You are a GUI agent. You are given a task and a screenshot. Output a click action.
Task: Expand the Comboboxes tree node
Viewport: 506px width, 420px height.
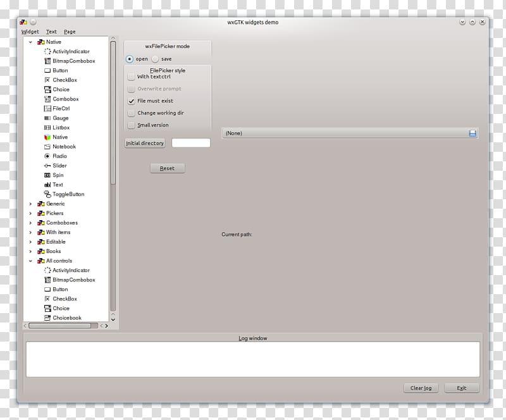coord(30,223)
